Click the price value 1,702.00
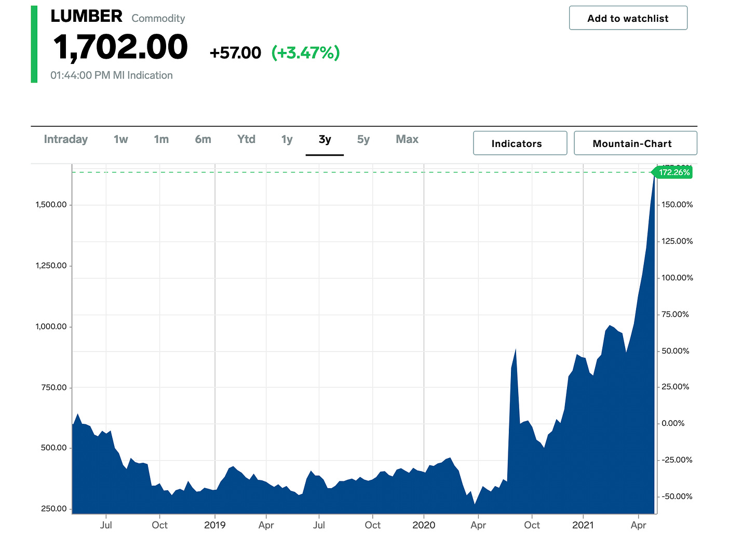756x551 pixels. pos(120,47)
